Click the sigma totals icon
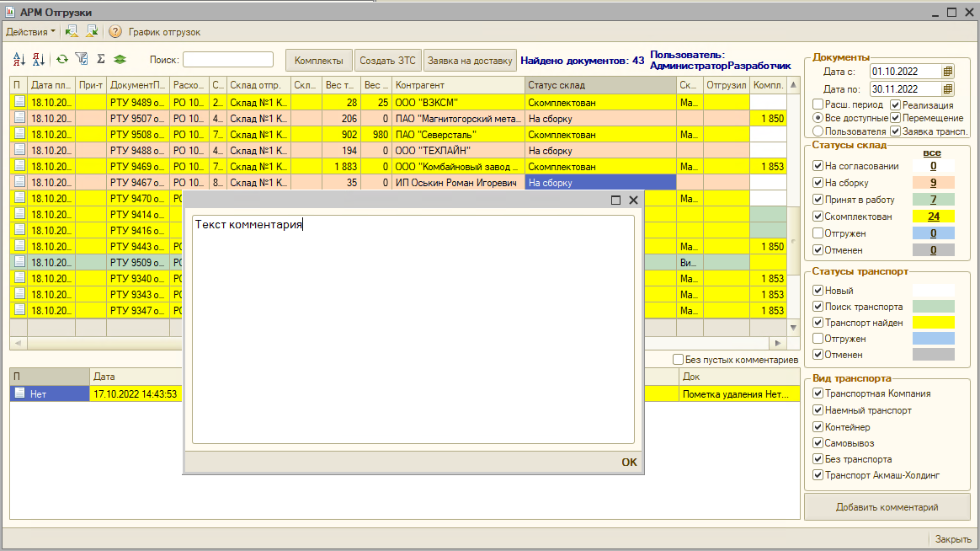Screen dimensions: 980x551 (101, 59)
